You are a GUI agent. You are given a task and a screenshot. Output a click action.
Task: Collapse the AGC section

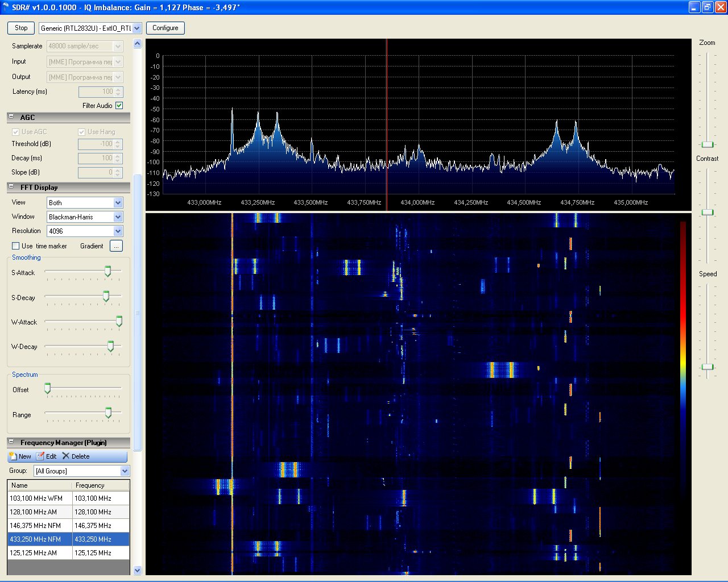click(11, 117)
